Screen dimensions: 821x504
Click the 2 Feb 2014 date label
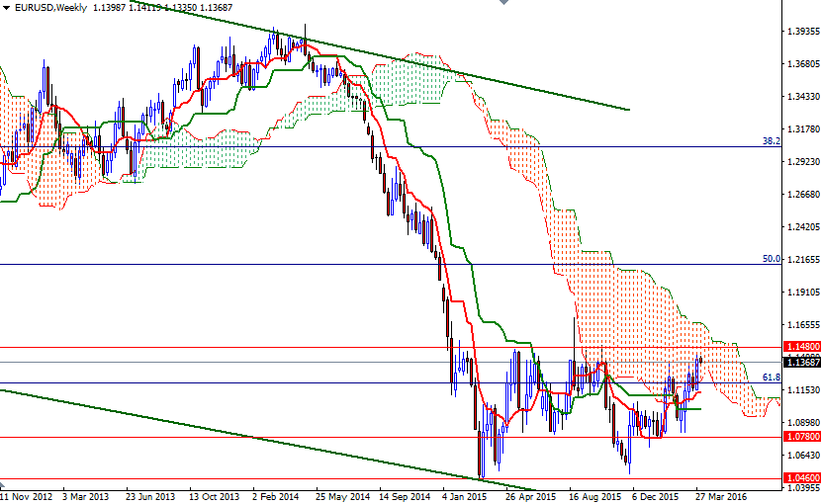[x=275, y=496]
